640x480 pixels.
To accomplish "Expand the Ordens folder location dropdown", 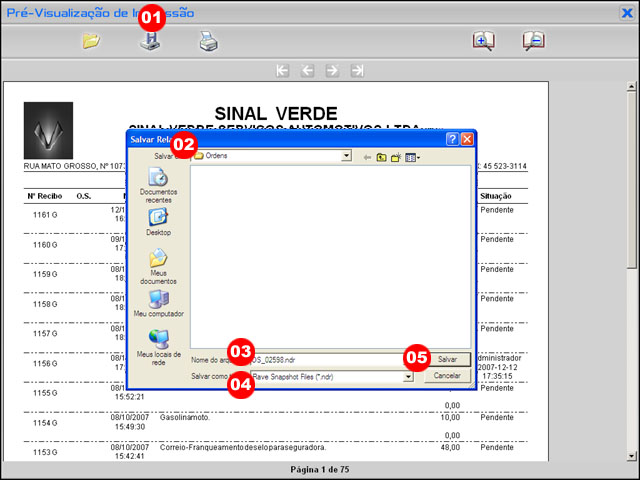I will point(345,156).
